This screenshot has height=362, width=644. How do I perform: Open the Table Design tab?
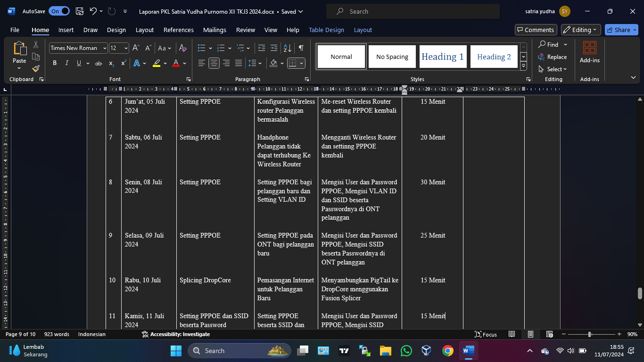pyautogui.click(x=326, y=30)
